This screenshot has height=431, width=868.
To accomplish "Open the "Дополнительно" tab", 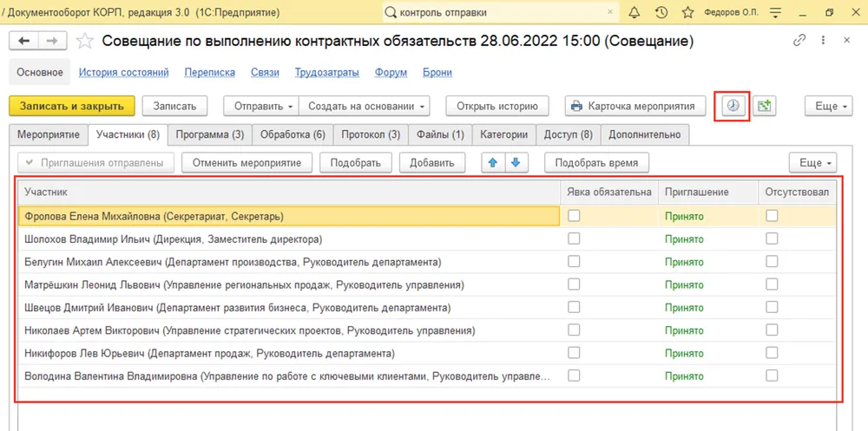I will point(644,134).
